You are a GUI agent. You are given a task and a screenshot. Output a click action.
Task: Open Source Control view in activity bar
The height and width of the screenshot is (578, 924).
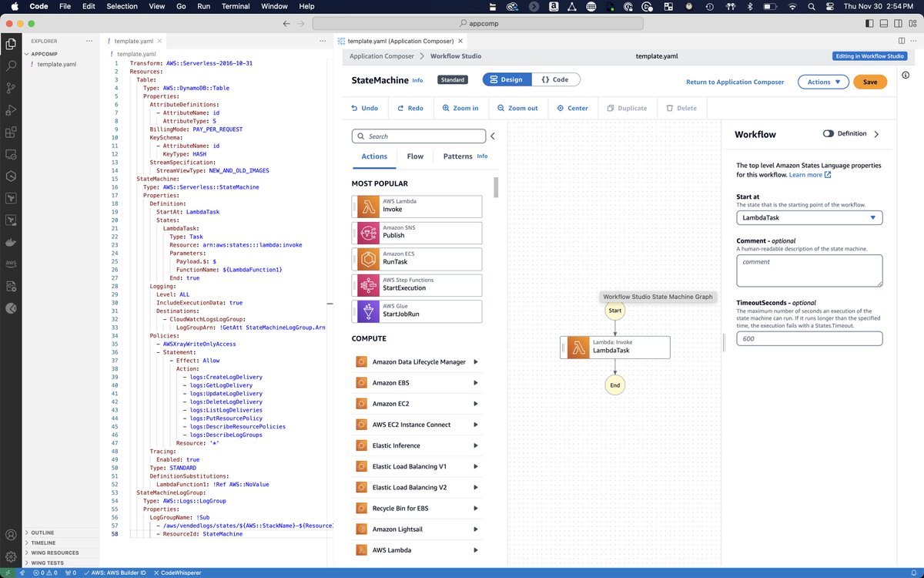11,88
